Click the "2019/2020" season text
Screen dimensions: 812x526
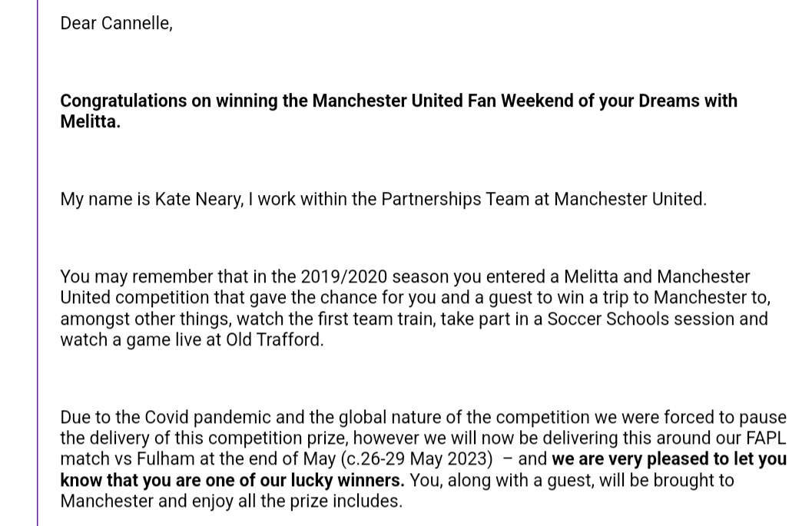(344, 277)
